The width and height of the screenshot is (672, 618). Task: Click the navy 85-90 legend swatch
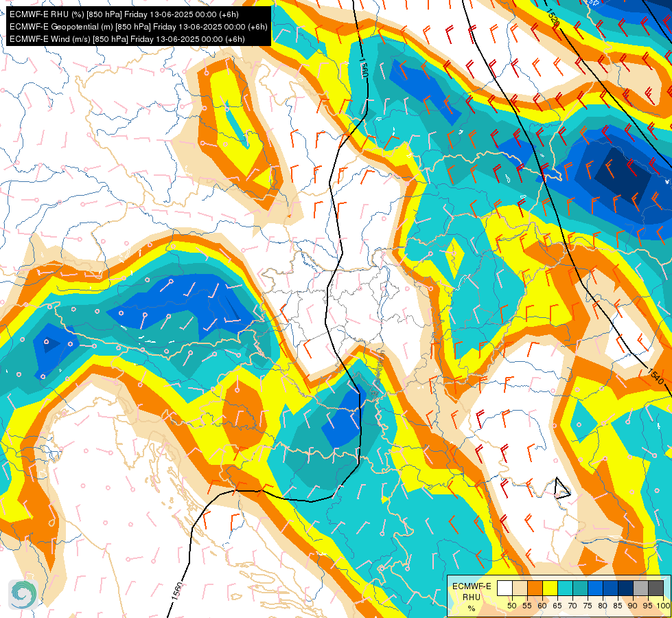coord(626,588)
